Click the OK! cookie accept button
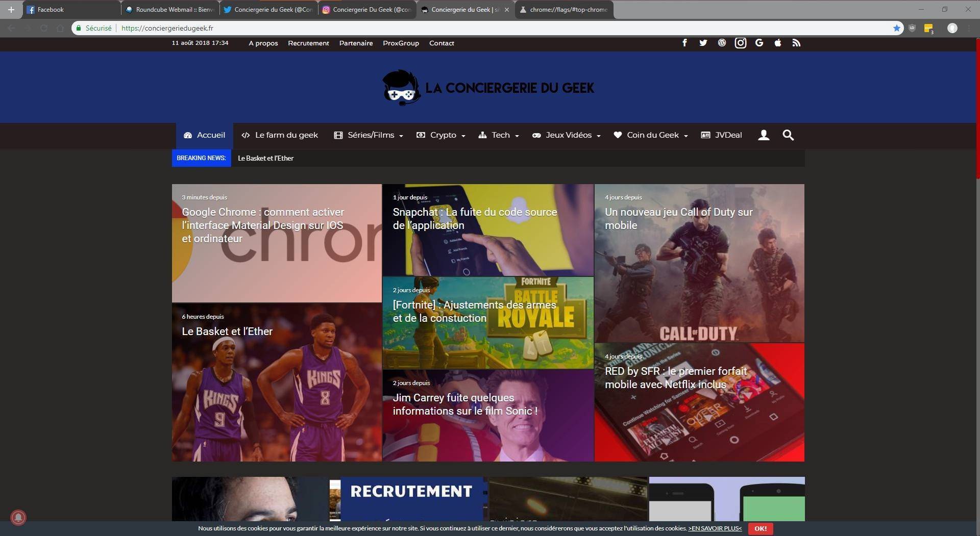 click(x=761, y=528)
